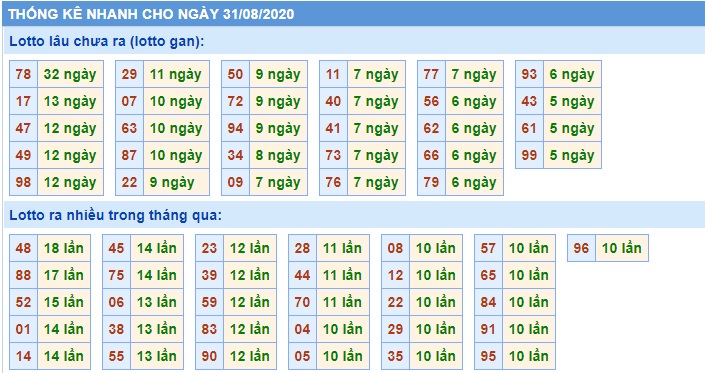Pick lotto number 43
Image resolution: width=705 pixels, height=373 pixels.
(530, 101)
